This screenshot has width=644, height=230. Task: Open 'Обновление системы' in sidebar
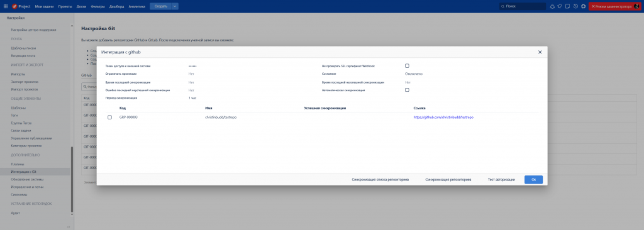pos(28,180)
